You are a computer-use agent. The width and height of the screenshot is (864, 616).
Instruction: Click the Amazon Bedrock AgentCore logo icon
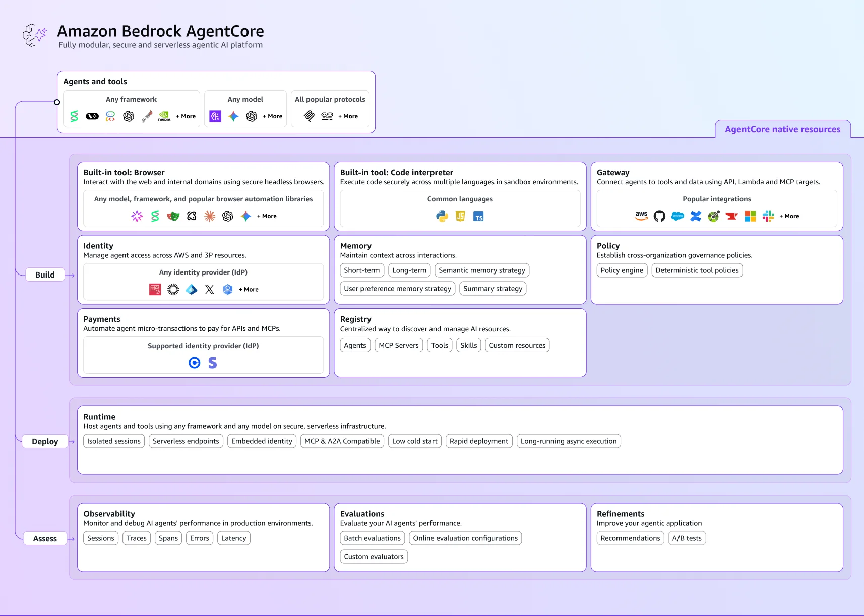point(34,35)
